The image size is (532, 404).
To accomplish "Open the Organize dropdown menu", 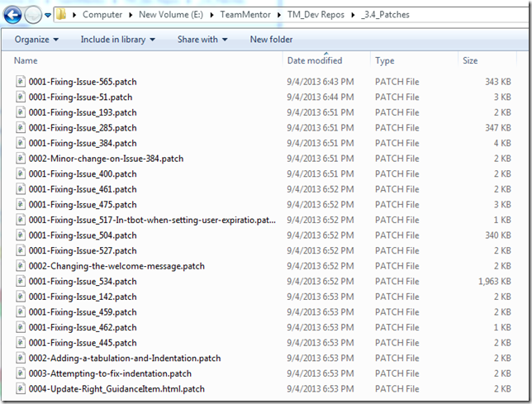I will point(36,39).
